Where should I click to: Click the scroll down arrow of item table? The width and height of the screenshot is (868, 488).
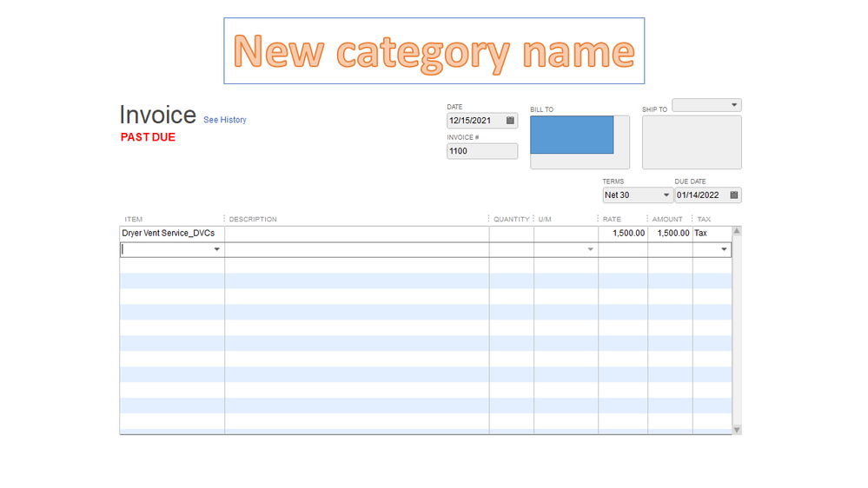[x=737, y=430]
